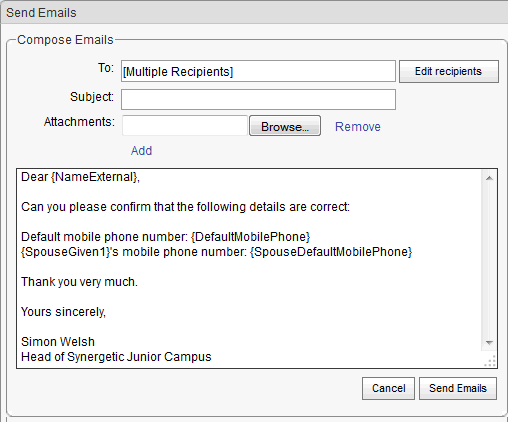
Task: Click the Send Emails title bar
Action: tap(254, 13)
